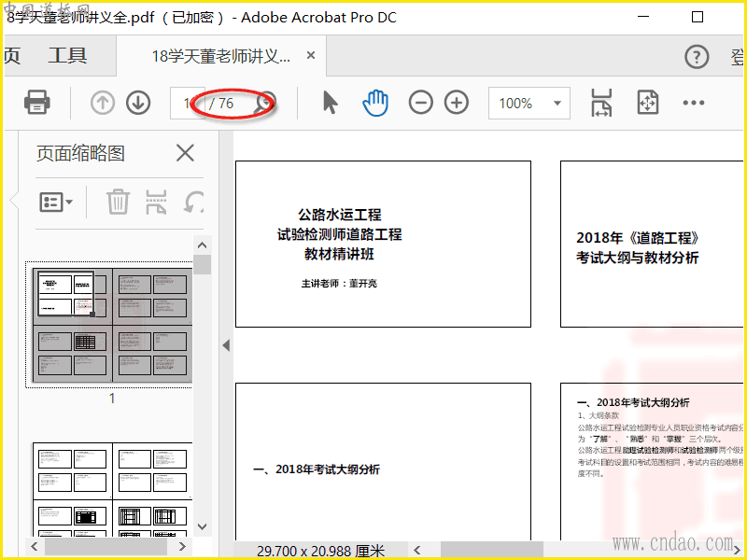The image size is (747, 560).
Task: Click the 页面缩略图 panel title
Action: [x=80, y=153]
